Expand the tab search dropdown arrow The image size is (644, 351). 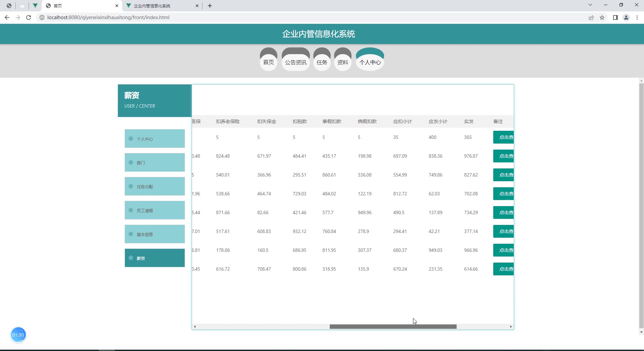590,5
